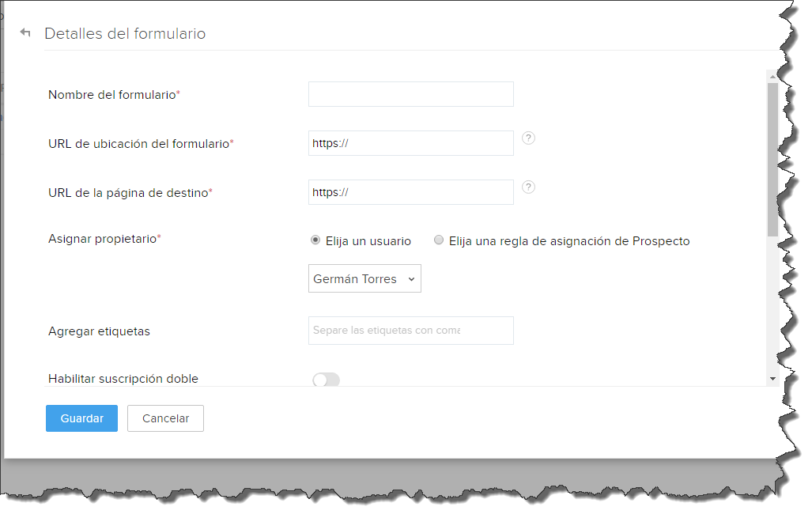Enable the Habilitar suscripción doble switch
The height and width of the screenshot is (518, 812).
(x=327, y=380)
